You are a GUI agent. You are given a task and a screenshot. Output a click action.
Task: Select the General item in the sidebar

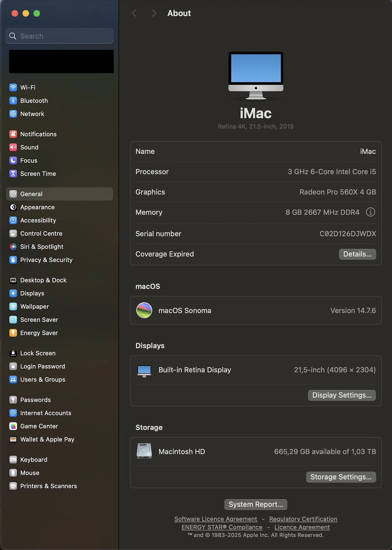click(59, 194)
